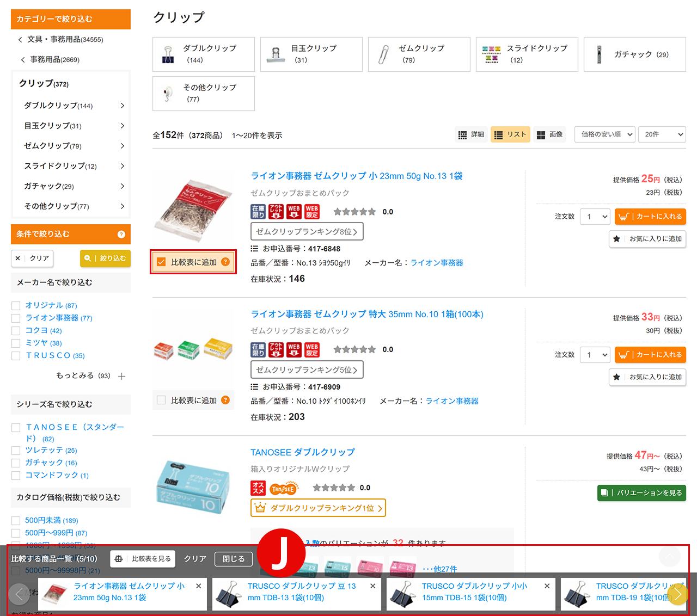
Task: Open quantity dropdown for ゼムクリップ 特大 35mm
Action: (595, 355)
